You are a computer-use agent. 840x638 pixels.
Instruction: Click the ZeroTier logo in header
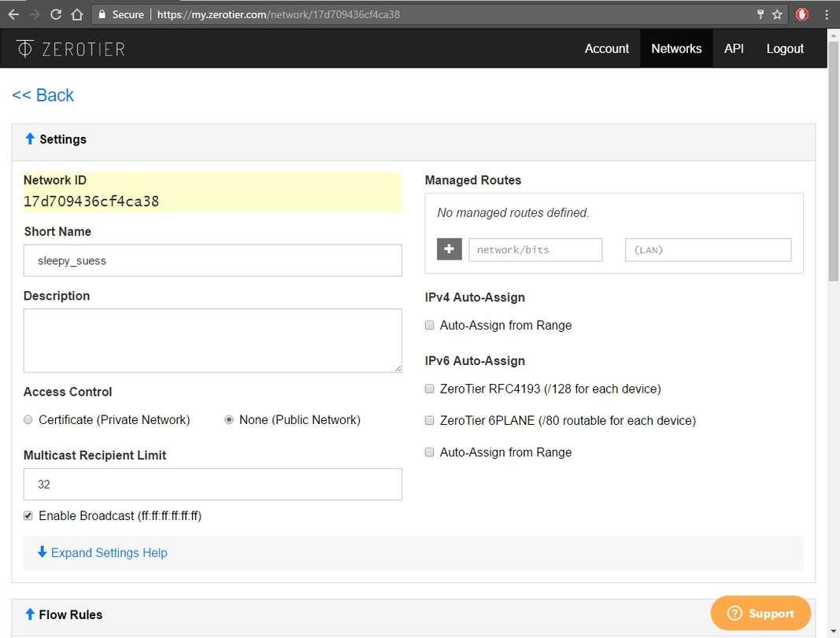pos(70,49)
